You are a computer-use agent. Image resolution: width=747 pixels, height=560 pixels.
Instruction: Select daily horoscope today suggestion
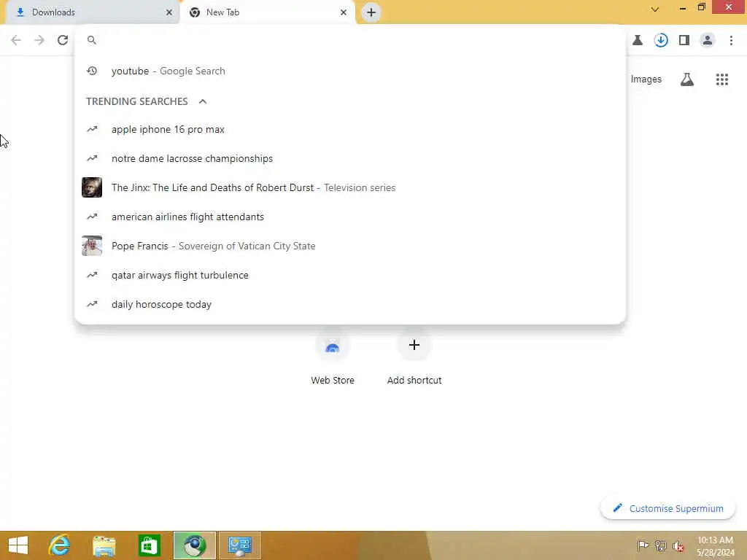click(x=350, y=304)
